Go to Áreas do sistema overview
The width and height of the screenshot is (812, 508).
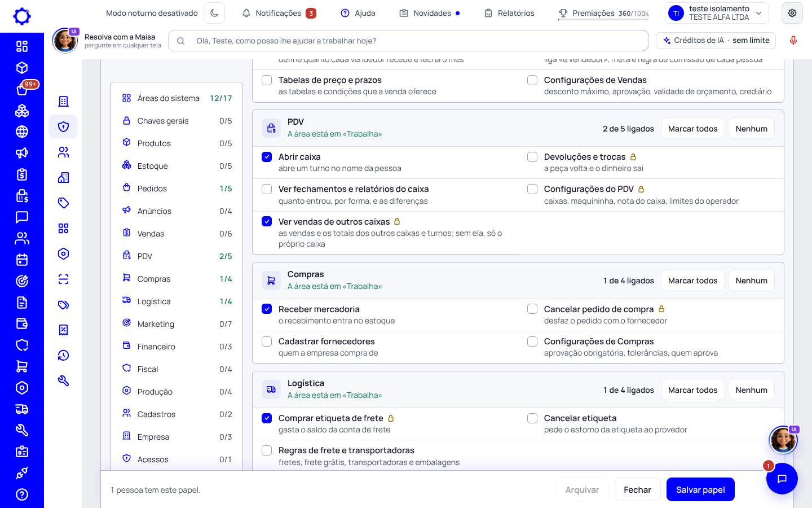pos(176,98)
